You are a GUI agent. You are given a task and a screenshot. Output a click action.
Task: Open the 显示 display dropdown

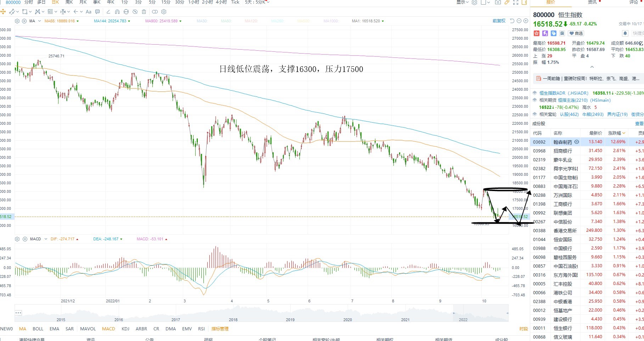(462, 2)
